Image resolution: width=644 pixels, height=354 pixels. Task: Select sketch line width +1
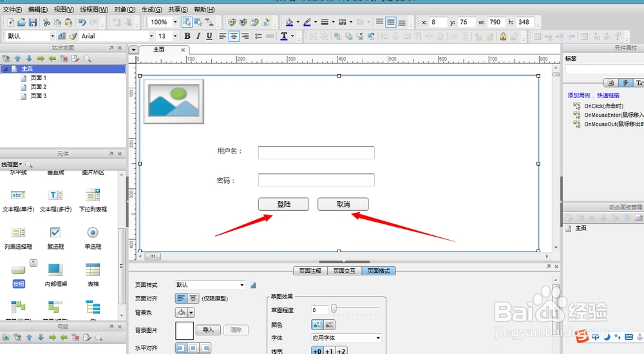[x=329, y=351]
